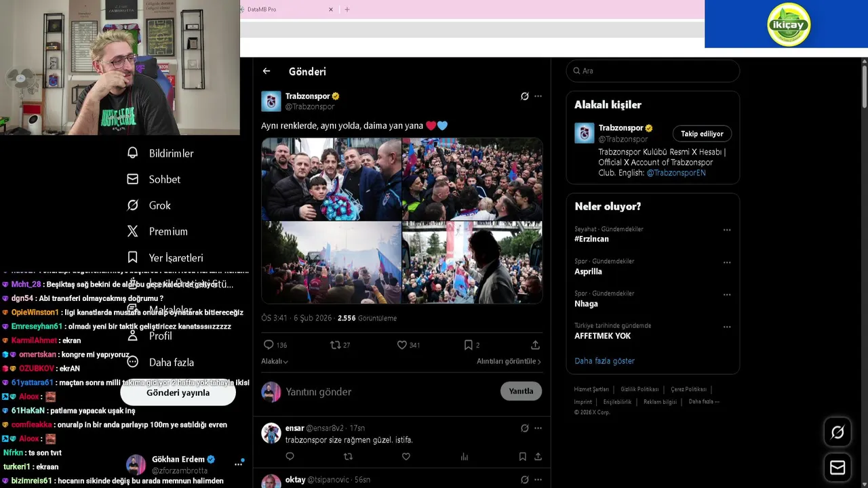The width and height of the screenshot is (868, 488).
Task: Click the Trabzonspor avatar on the post
Action: point(271,101)
